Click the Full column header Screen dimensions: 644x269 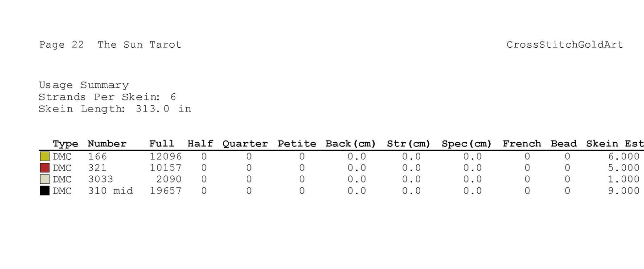[x=161, y=144]
